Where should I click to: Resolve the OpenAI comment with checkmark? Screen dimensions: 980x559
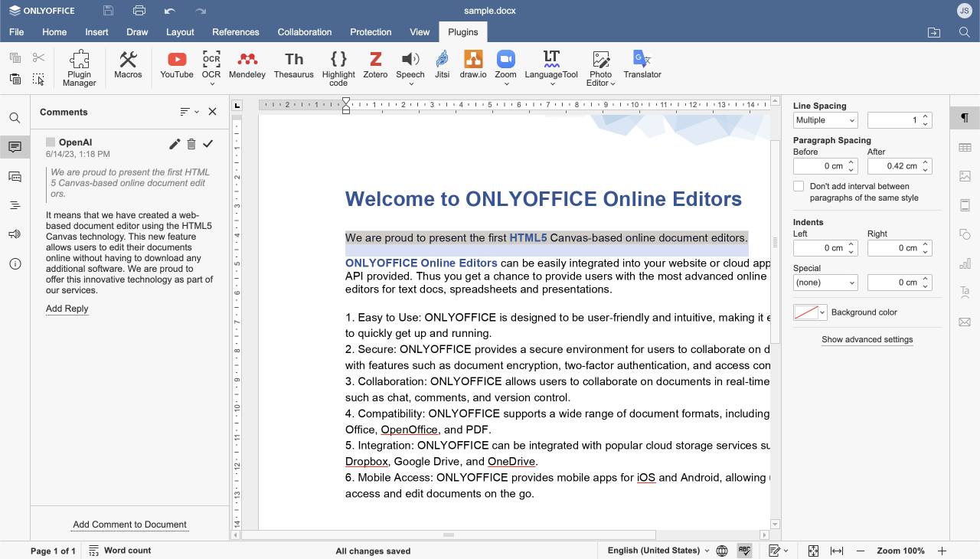pyautogui.click(x=208, y=144)
